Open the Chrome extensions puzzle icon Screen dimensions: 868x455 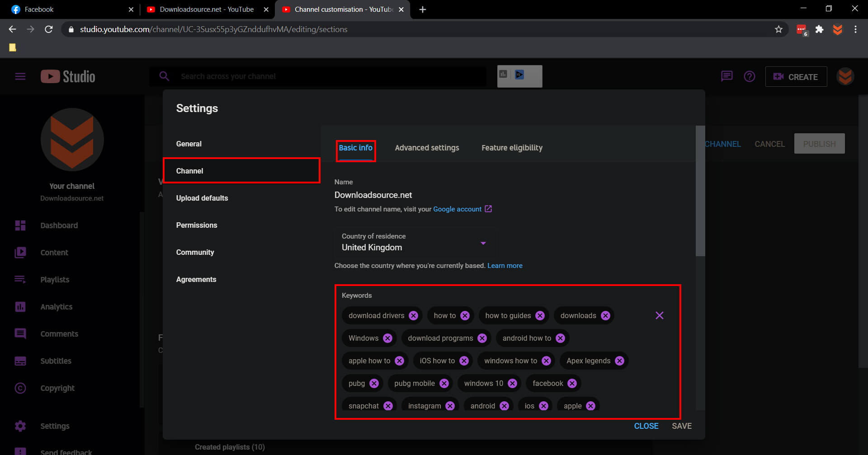coord(819,29)
